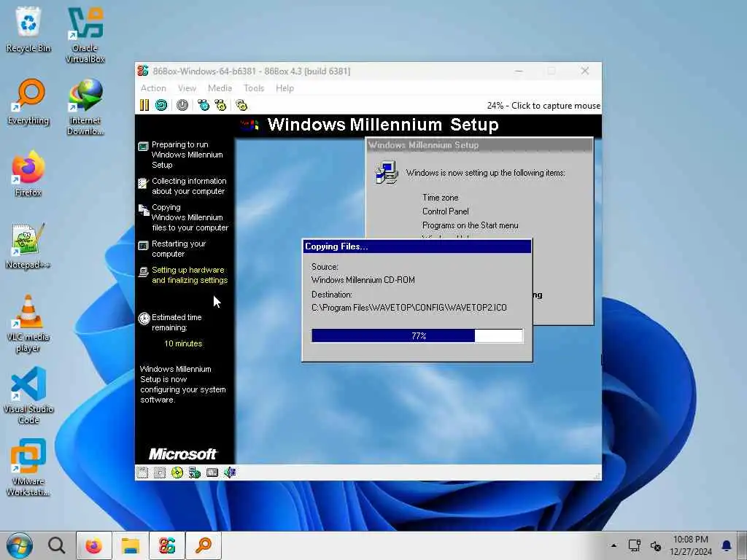Click the "10 minutes" remaining time text
747x560 pixels.
pos(183,343)
